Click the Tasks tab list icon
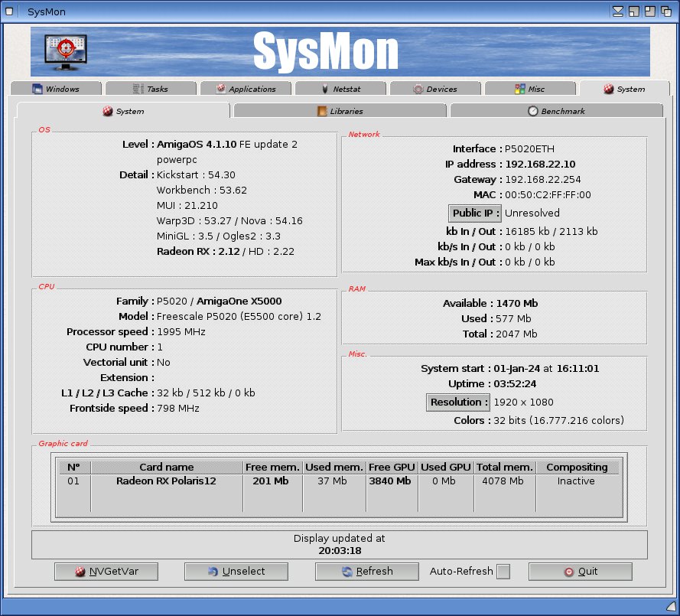The width and height of the screenshot is (680, 616). (x=138, y=89)
